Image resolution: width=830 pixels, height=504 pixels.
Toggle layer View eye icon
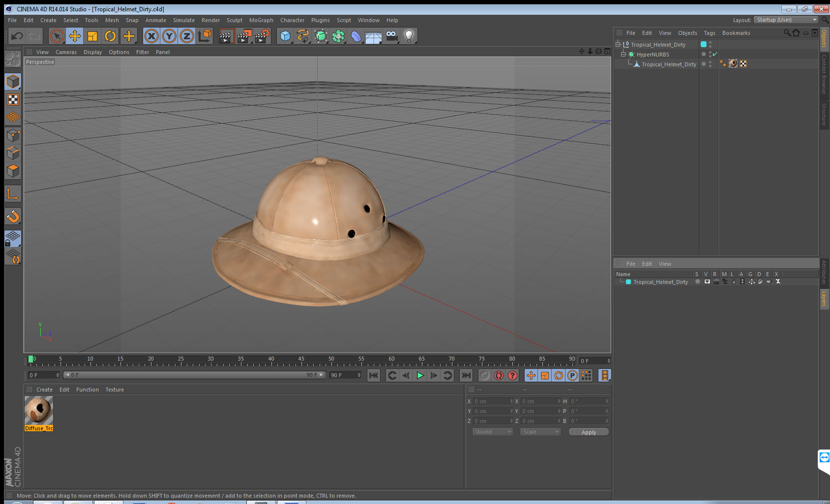pos(707,281)
